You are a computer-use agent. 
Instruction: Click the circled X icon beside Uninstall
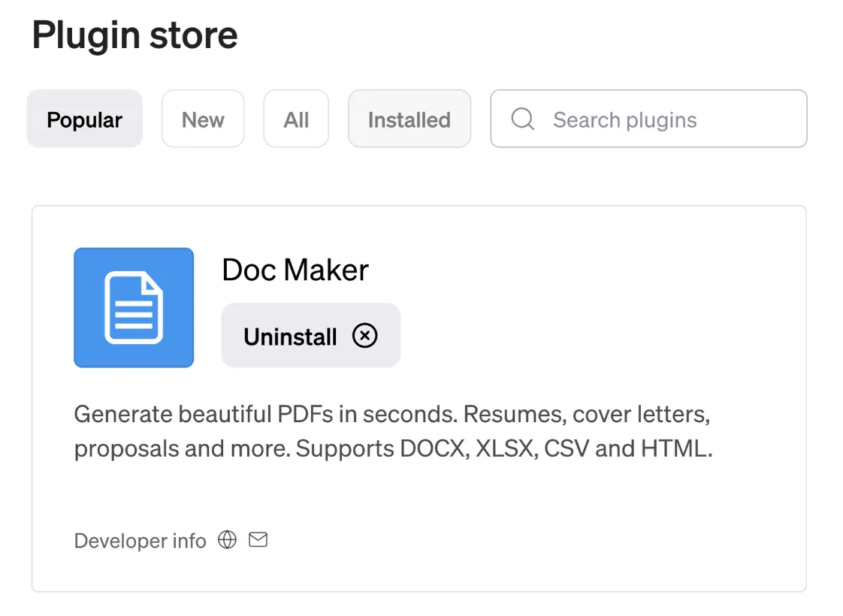pyautogui.click(x=365, y=337)
